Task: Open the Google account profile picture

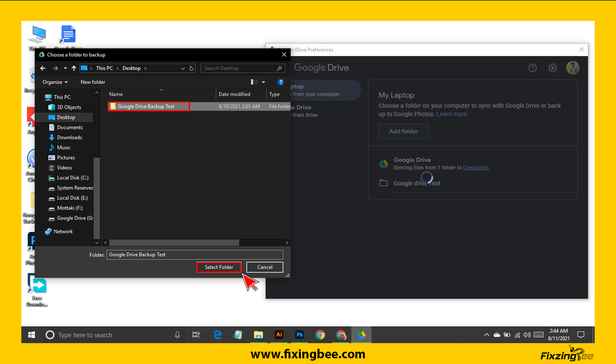Action: 572,68
